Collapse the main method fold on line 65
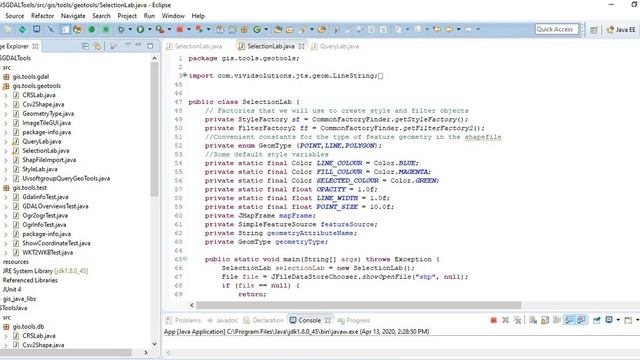Viewport: 640px width, 360px height. coord(185,259)
